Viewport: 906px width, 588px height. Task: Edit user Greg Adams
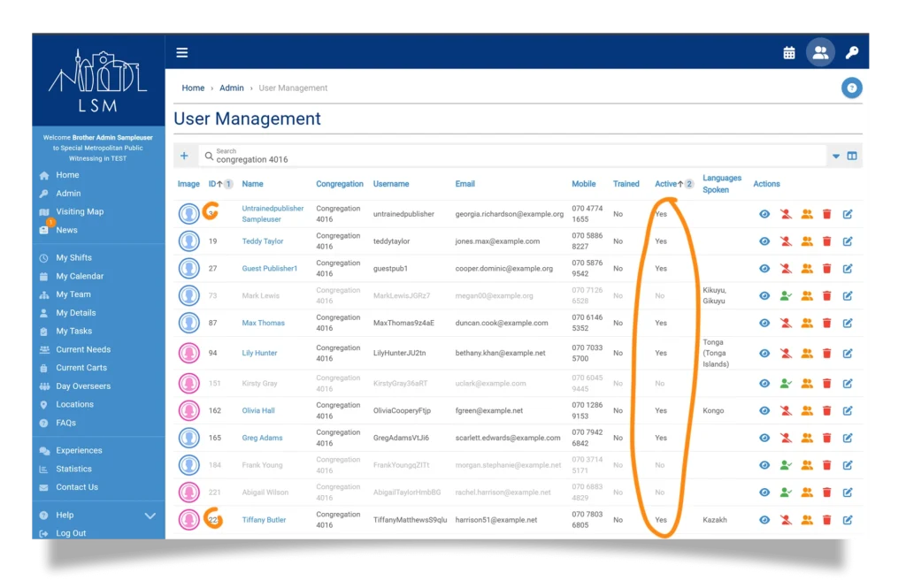pyautogui.click(x=847, y=438)
